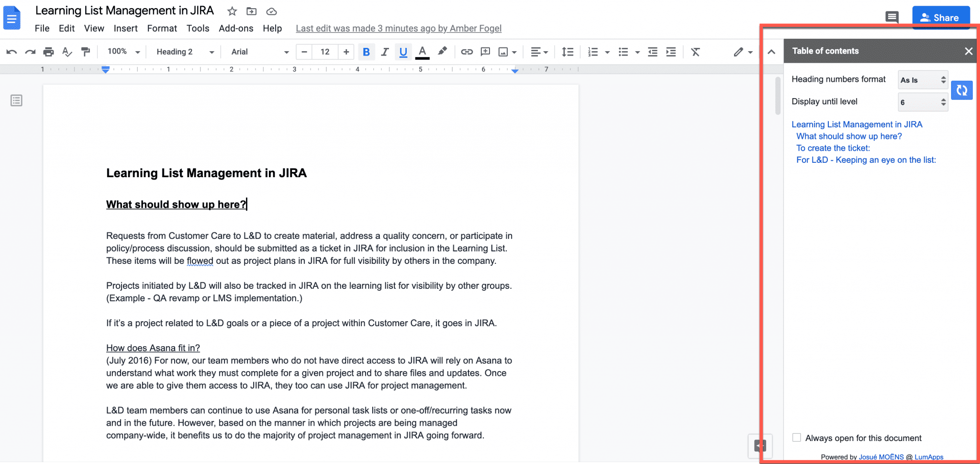Open the Format menu
Viewport: 980px width, 464px height.
pos(162,28)
